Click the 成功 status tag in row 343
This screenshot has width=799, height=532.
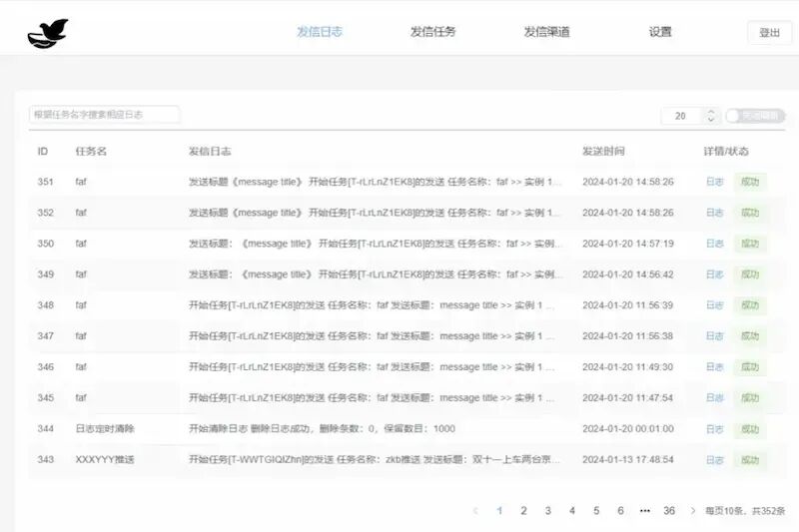click(x=750, y=460)
